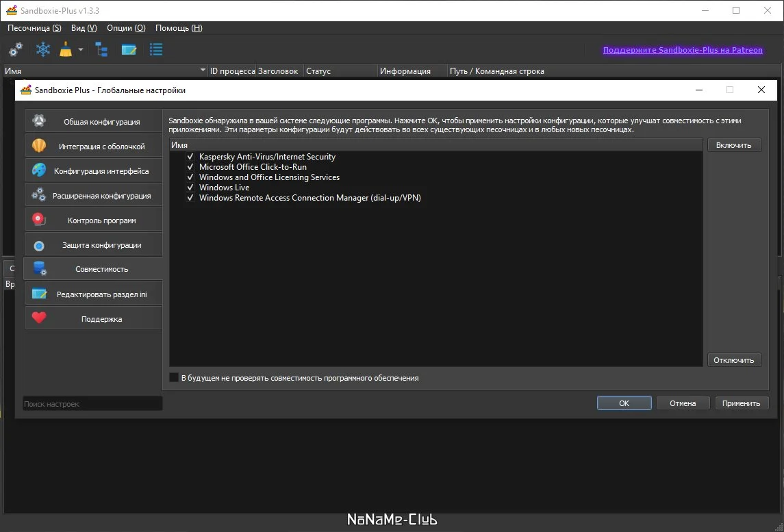
Task: Switch to the Общая конфигурация tab
Action: [94, 121]
